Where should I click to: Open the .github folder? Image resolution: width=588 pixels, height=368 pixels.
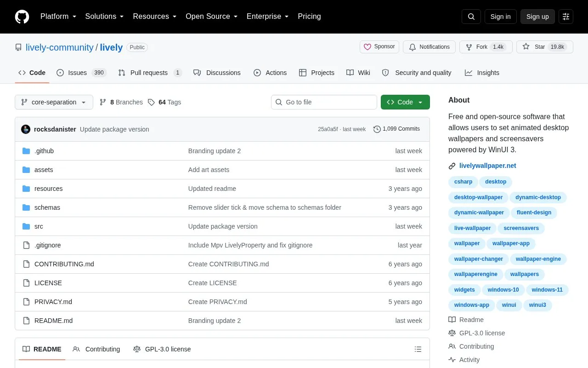click(44, 151)
